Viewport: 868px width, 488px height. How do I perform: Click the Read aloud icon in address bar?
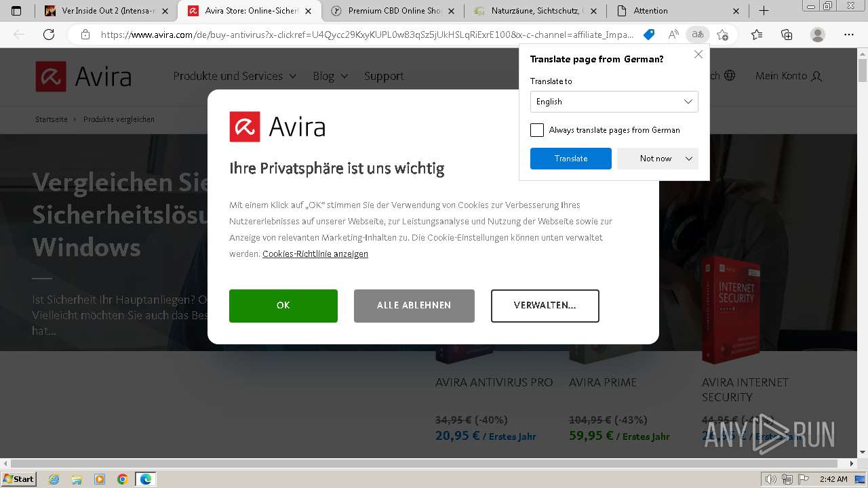click(x=673, y=35)
